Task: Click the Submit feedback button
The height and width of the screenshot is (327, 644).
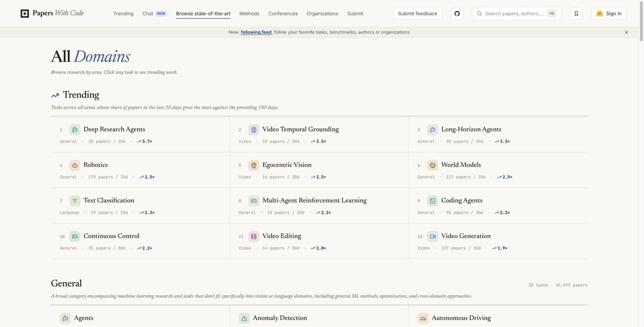Action: tap(418, 14)
